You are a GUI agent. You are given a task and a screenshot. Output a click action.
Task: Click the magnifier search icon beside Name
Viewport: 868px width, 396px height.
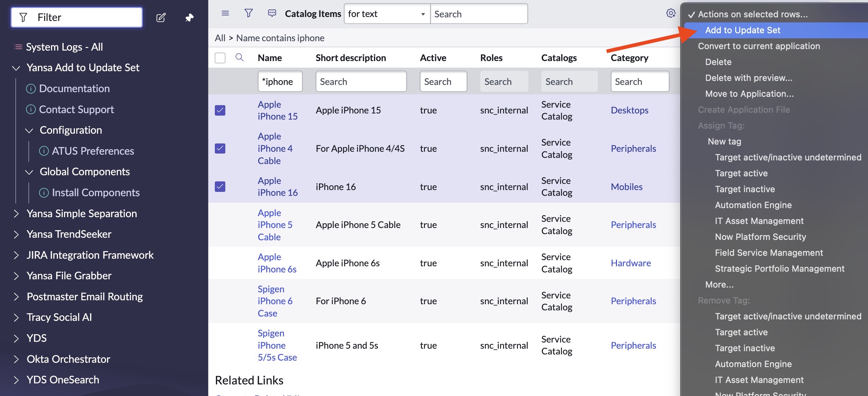coord(239,57)
